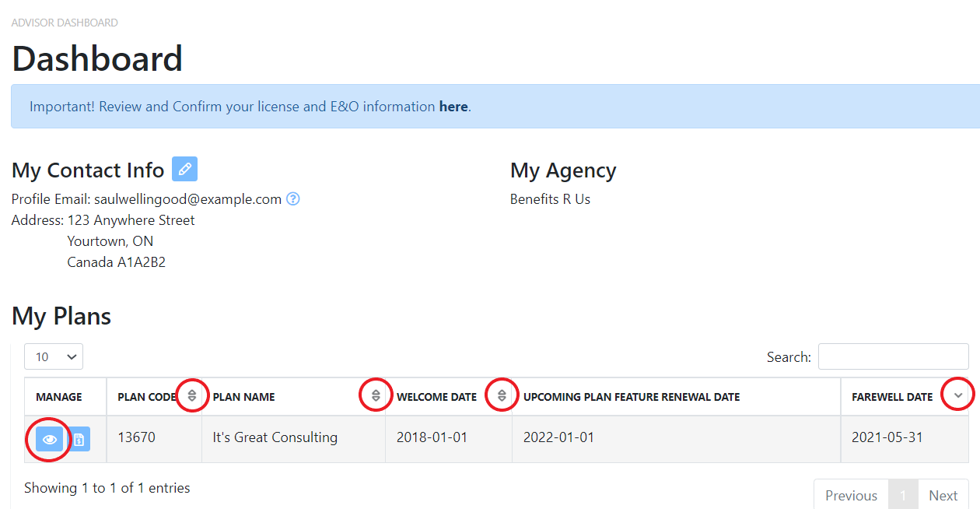Go to the Next page of plans
The image size is (980, 509).
pos(943,495)
